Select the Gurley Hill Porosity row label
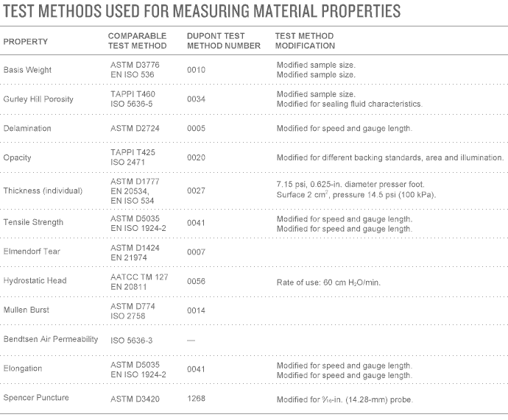This screenshot has width=508, height=420. pyautogui.click(x=38, y=99)
